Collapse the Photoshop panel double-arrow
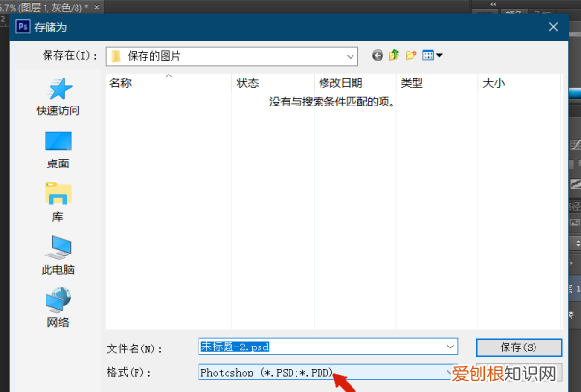This screenshot has height=392, width=581. [x=493, y=4]
